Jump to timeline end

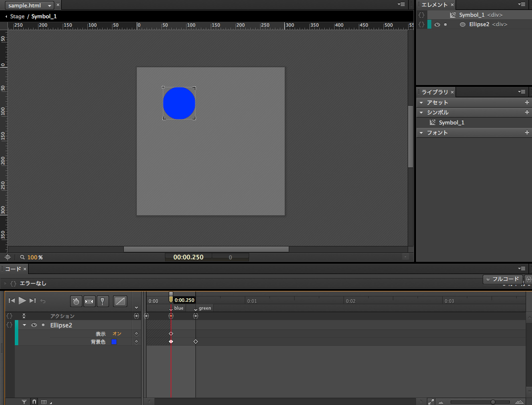tap(33, 300)
